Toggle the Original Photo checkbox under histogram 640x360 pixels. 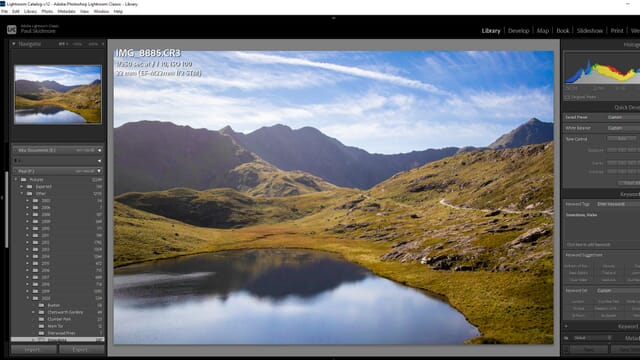(x=567, y=97)
